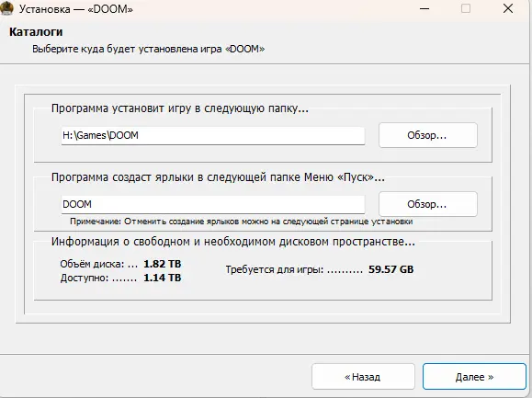Click the H:\Games\DOOM install path field
Image resolution: width=532 pixels, height=398 pixels.
[213, 136]
